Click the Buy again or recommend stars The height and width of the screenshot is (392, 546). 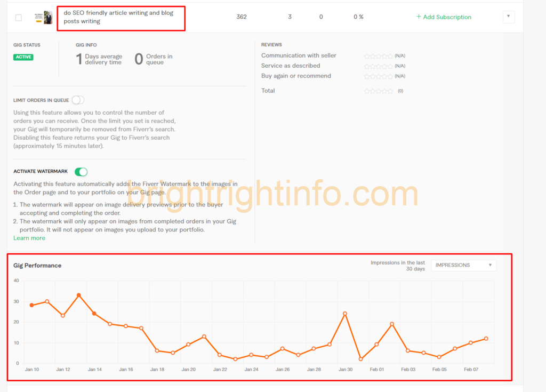coord(378,76)
